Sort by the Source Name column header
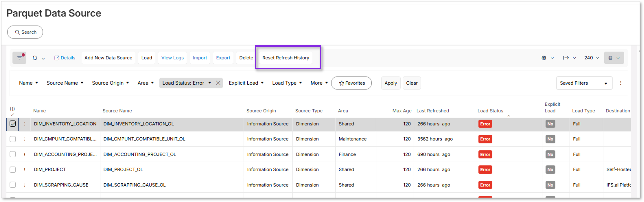The width and height of the screenshot is (644, 202). (x=117, y=111)
